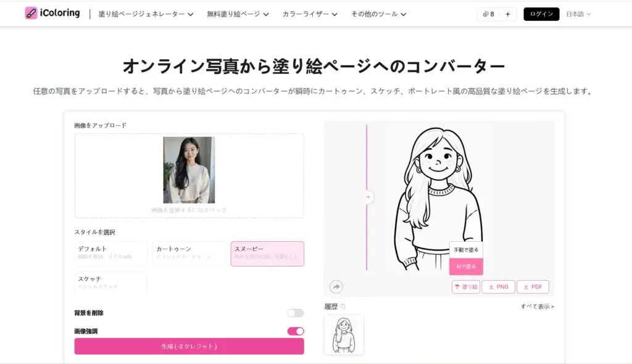The width and height of the screenshot is (632, 364).
Task: Click the 塗り絵 download icon button
Action: pyautogui.click(x=465, y=286)
